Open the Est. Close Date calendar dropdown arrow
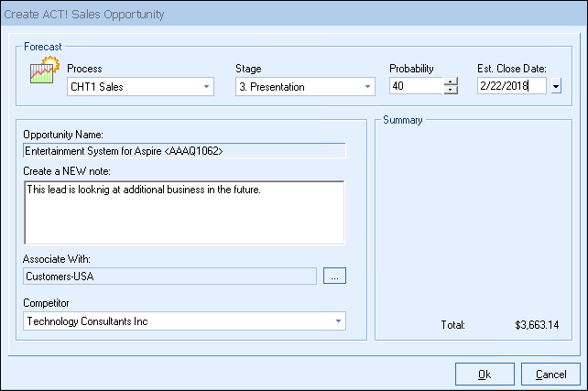The width and height of the screenshot is (588, 391). click(x=555, y=87)
